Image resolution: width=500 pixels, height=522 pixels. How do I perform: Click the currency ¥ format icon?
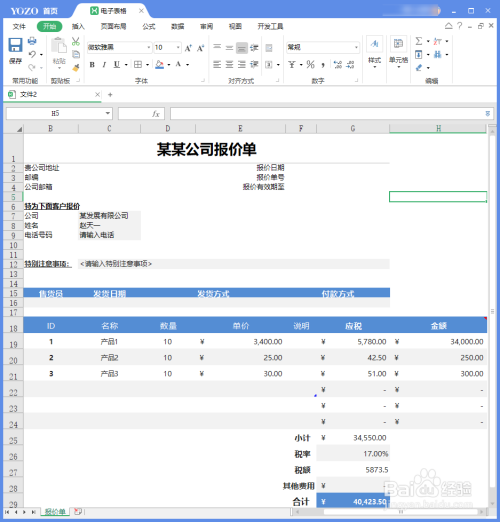click(x=292, y=64)
